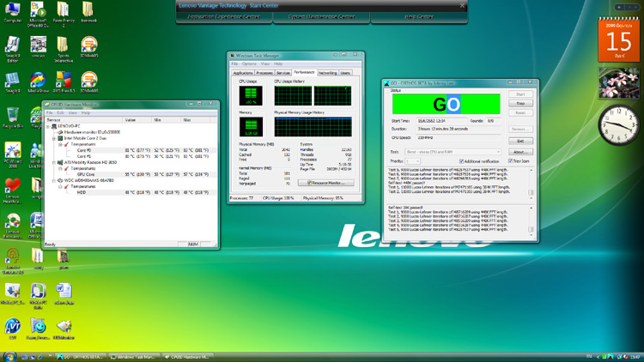Click Stop button in ORTHOS
This screenshot has width=644, height=362.
520,104
